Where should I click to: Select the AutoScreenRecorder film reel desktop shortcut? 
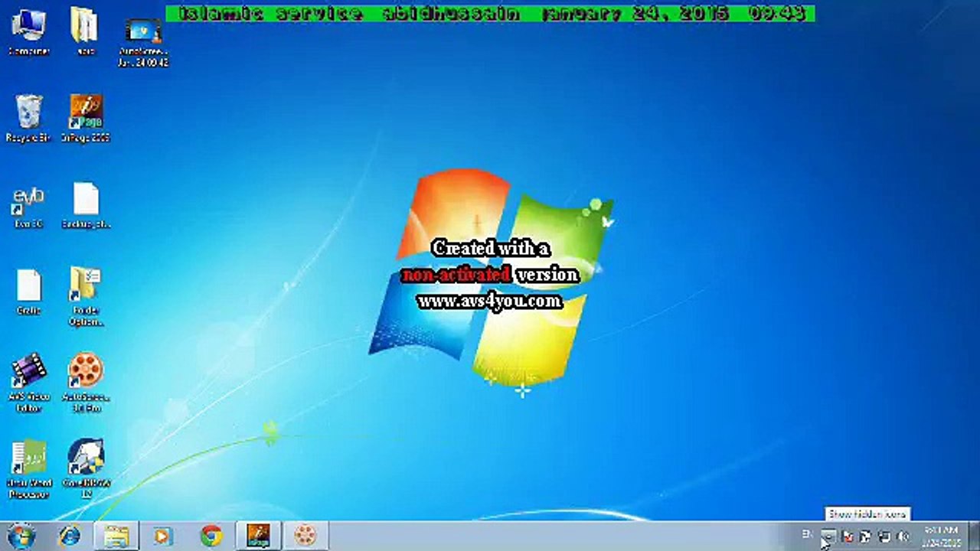[86, 383]
